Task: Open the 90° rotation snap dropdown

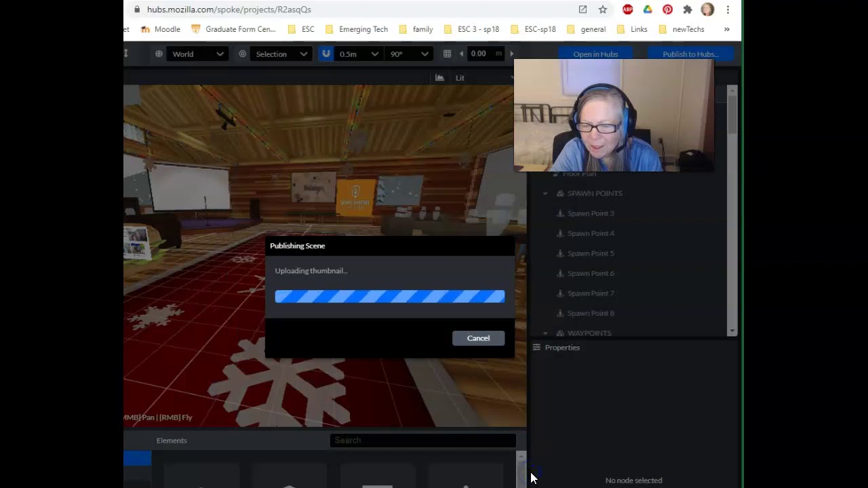Action: pos(409,54)
